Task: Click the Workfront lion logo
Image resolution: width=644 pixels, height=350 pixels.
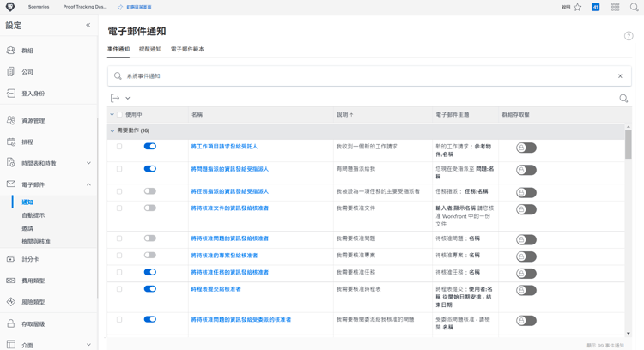Action: [10, 7]
